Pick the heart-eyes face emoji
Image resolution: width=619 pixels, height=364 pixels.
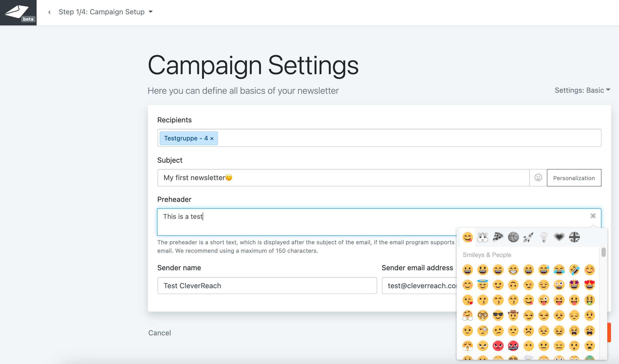[x=590, y=285]
